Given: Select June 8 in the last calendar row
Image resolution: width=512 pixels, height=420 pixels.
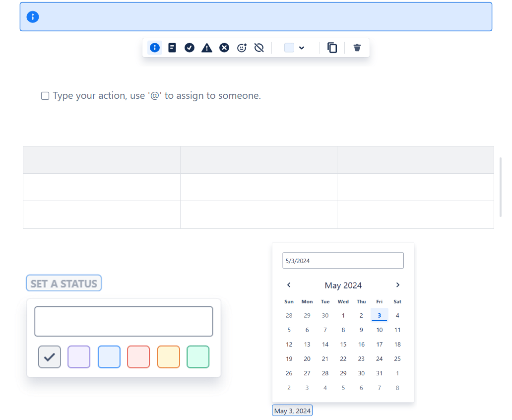Looking at the screenshot, I should 397,388.
